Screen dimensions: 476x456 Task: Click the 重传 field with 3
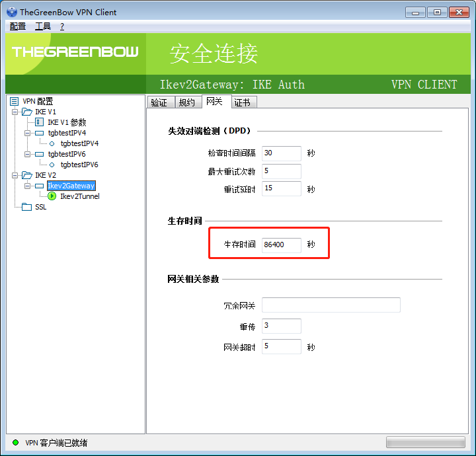282,326
